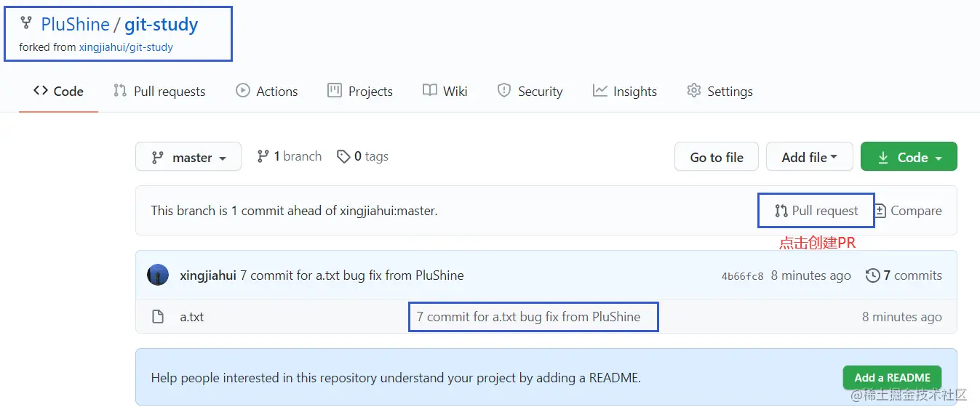The height and width of the screenshot is (415, 980).
Task: Click the board icon on the Projects tab
Action: coord(335,90)
